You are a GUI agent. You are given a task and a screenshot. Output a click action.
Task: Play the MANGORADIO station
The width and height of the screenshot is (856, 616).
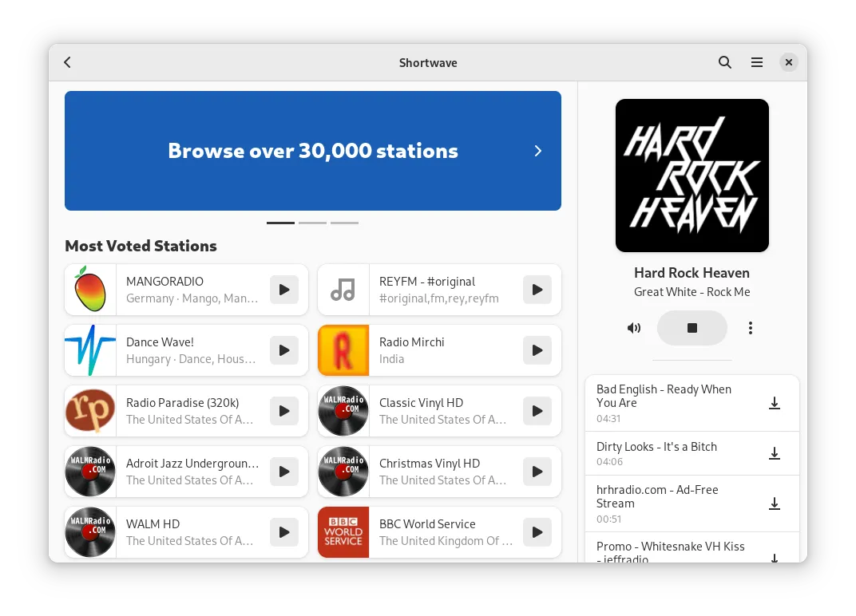point(283,290)
